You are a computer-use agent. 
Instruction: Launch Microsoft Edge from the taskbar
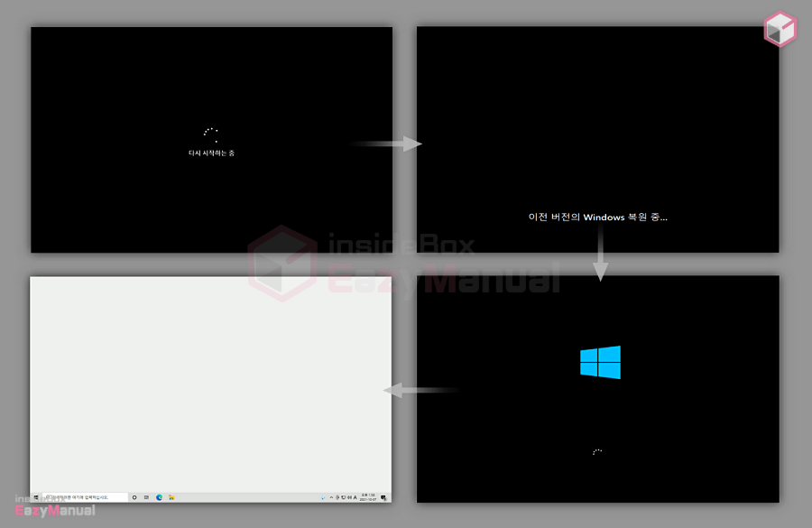click(x=159, y=497)
